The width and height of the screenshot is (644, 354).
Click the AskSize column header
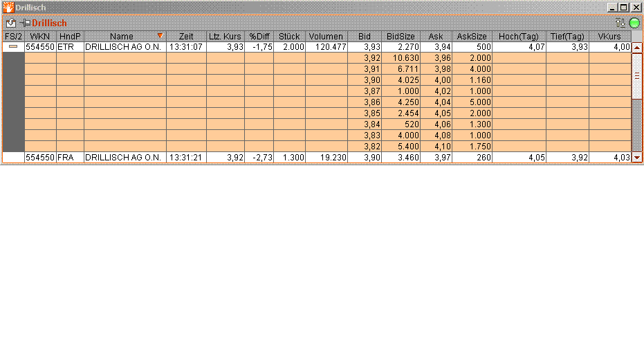pos(472,36)
